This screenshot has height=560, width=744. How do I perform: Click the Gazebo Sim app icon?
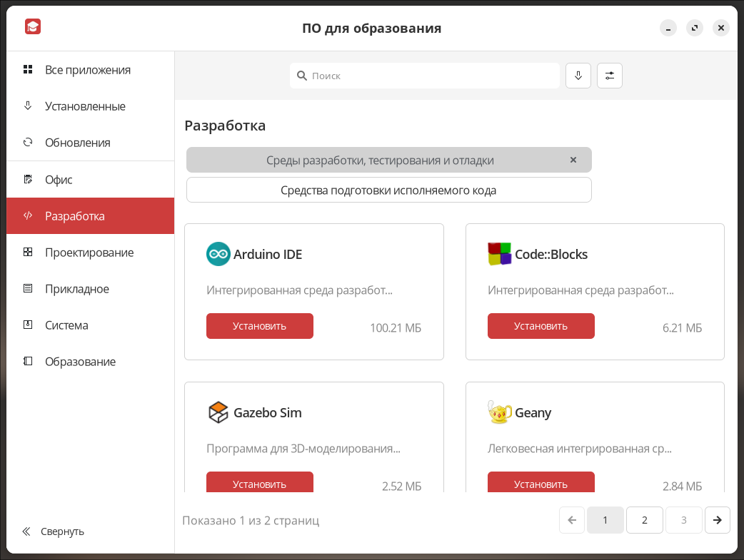(218, 412)
